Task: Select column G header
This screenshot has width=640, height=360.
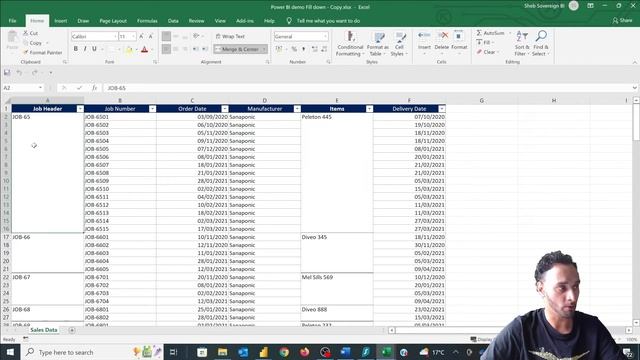Action: pos(481,100)
